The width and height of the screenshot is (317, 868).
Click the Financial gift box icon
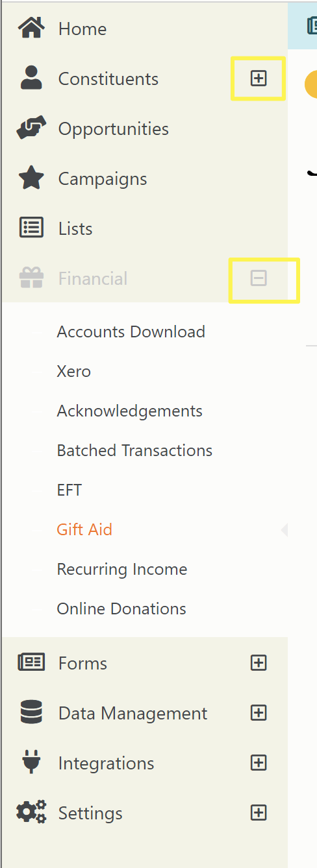(31, 278)
